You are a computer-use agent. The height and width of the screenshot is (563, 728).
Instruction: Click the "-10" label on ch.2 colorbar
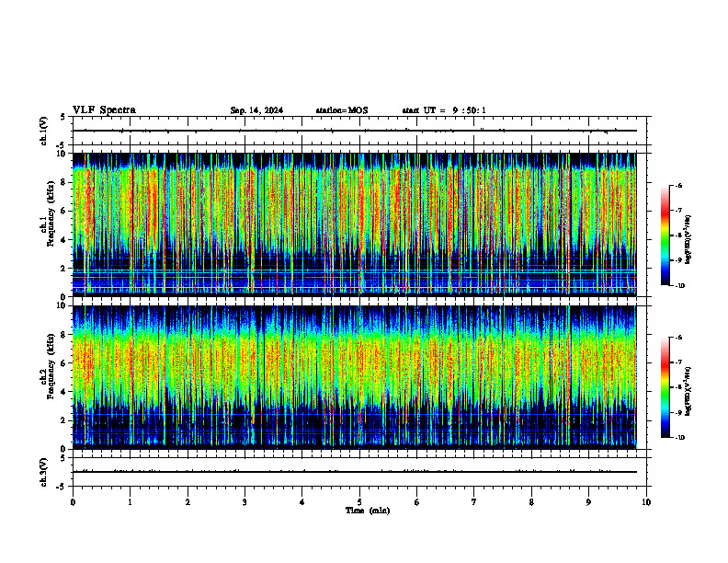point(679,438)
